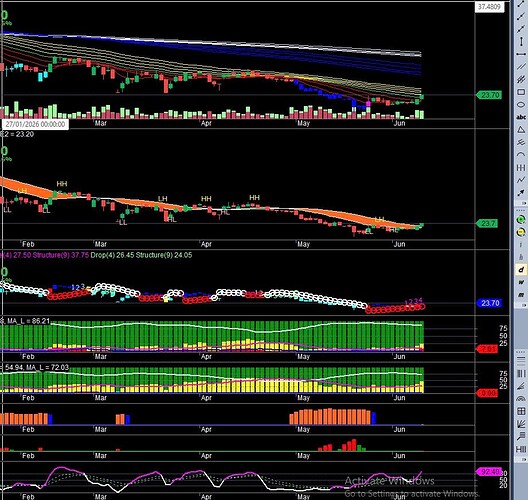Select the zigzag line tool
The image size is (528, 500).
521,180
